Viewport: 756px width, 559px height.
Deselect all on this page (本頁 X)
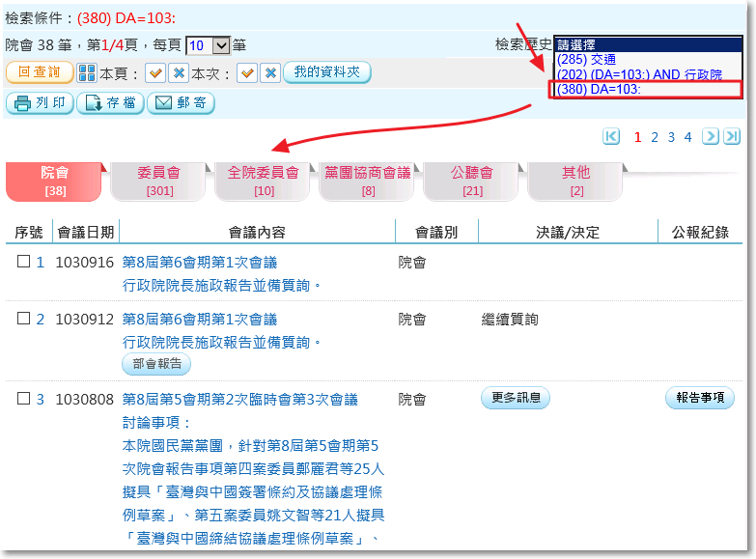click(179, 73)
